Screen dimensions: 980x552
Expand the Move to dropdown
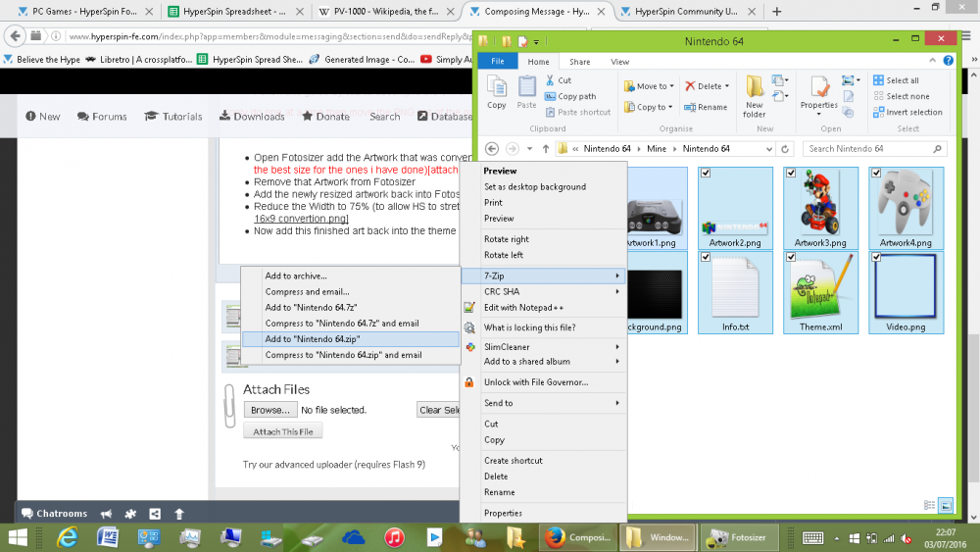671,86
